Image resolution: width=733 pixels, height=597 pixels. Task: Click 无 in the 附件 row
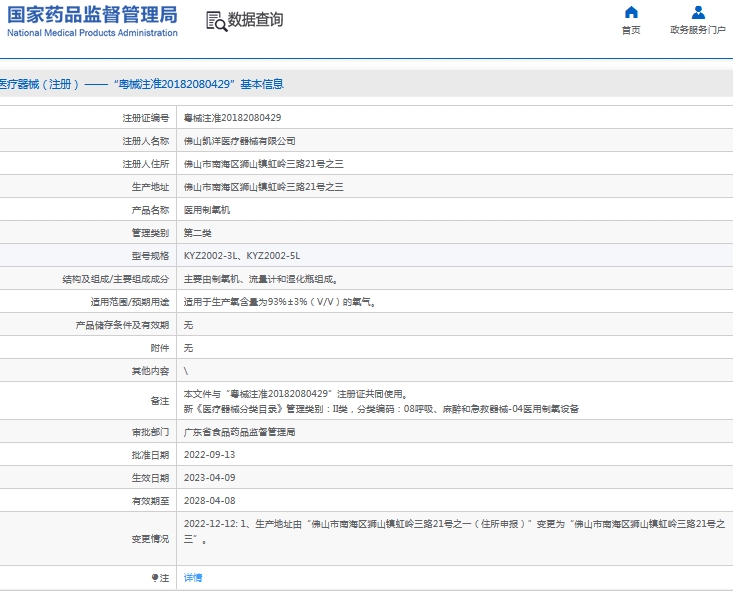(x=188, y=348)
